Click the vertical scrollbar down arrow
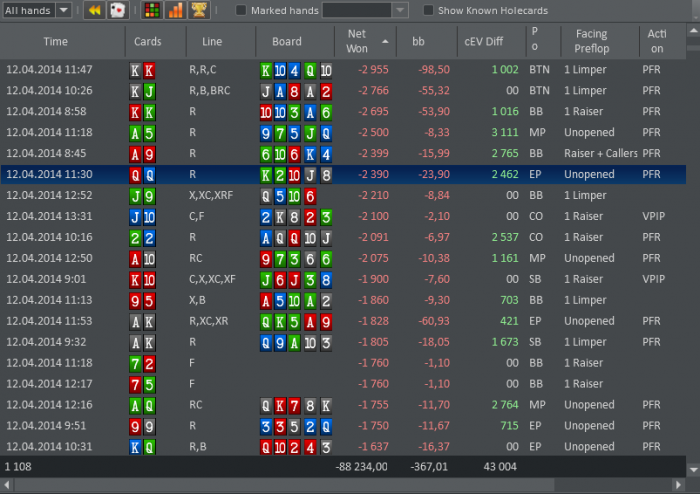Viewport: 700px width, 494px height. [x=693, y=469]
